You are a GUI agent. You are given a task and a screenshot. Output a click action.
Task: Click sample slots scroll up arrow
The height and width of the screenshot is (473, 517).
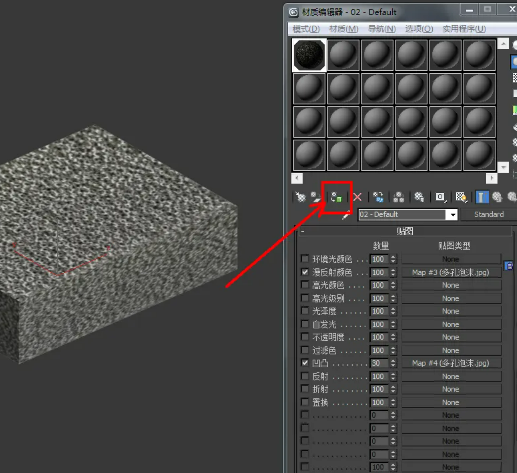coord(503,44)
